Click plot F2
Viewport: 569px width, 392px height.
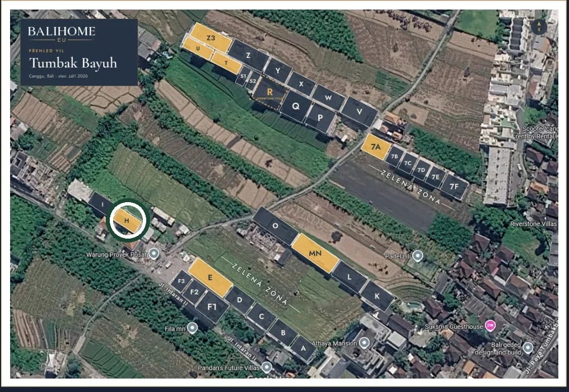tap(194, 292)
